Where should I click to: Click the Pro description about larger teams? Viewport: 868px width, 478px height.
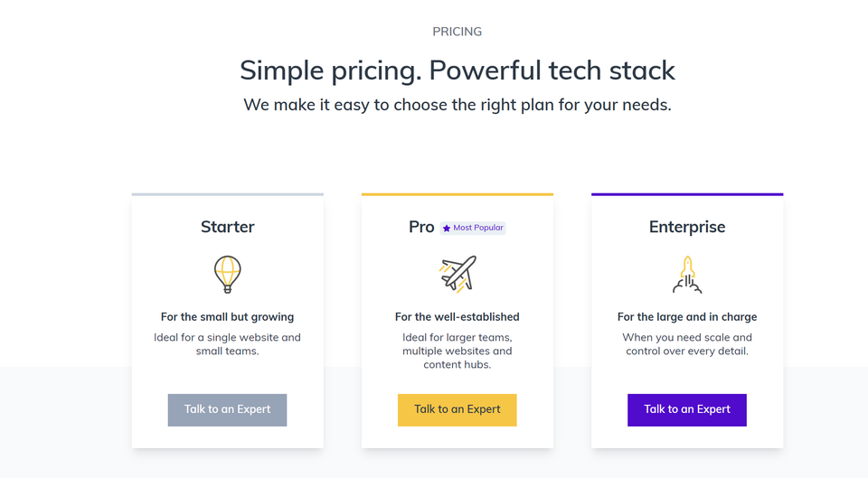pos(458,351)
